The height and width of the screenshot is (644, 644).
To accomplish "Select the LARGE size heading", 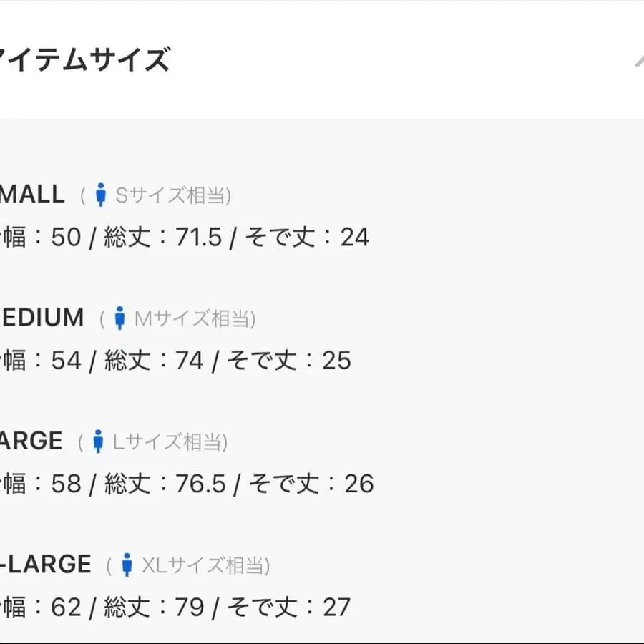I will 31,441.
